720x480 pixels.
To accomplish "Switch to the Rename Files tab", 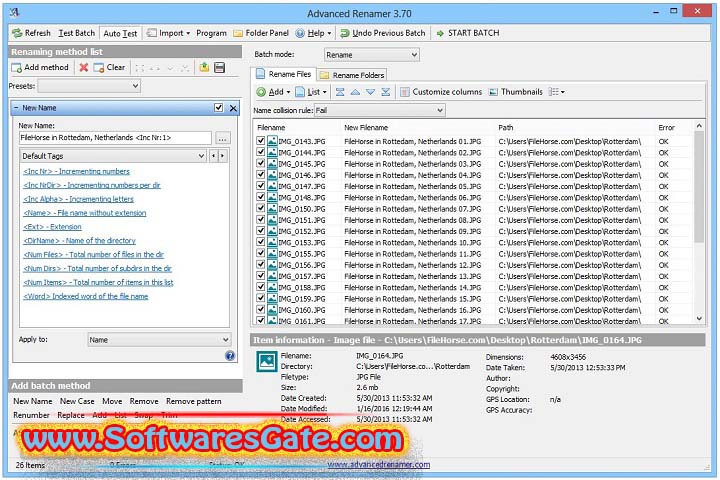I will point(284,74).
